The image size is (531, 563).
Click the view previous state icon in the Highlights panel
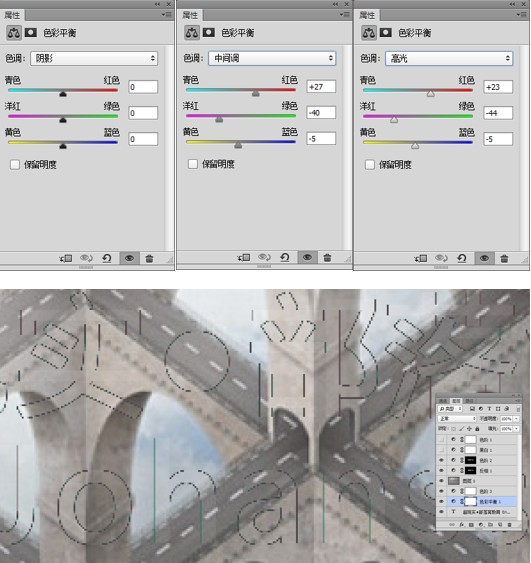click(x=441, y=258)
